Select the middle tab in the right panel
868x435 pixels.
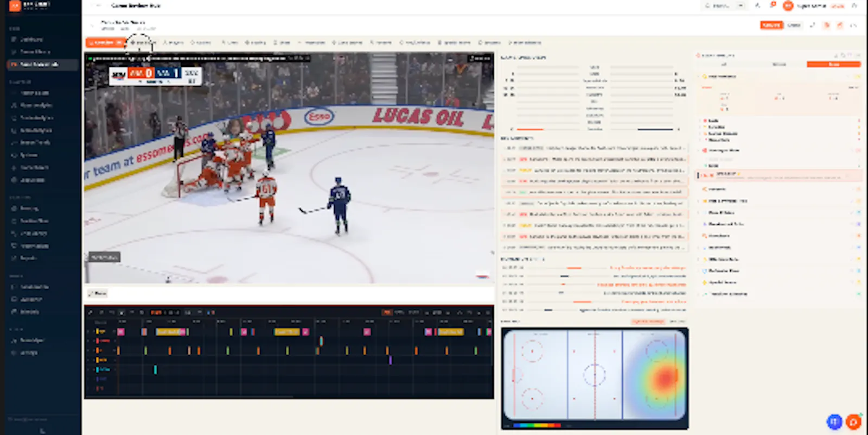[x=780, y=64]
